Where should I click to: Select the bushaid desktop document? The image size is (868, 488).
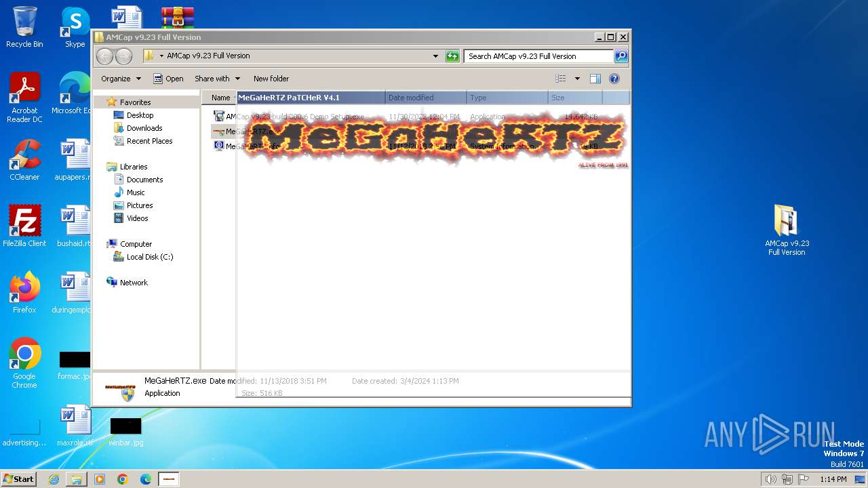pyautogui.click(x=75, y=226)
